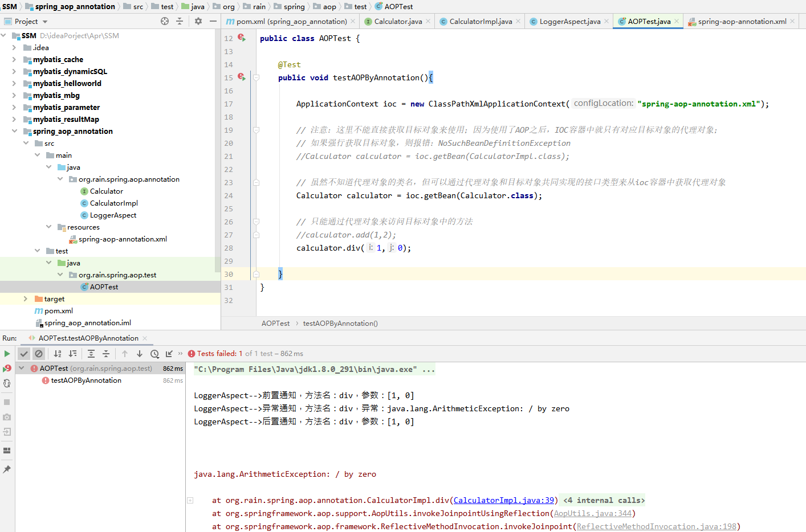The image size is (806, 532).
Task: Open Project panel settings gear
Action: pos(198,21)
